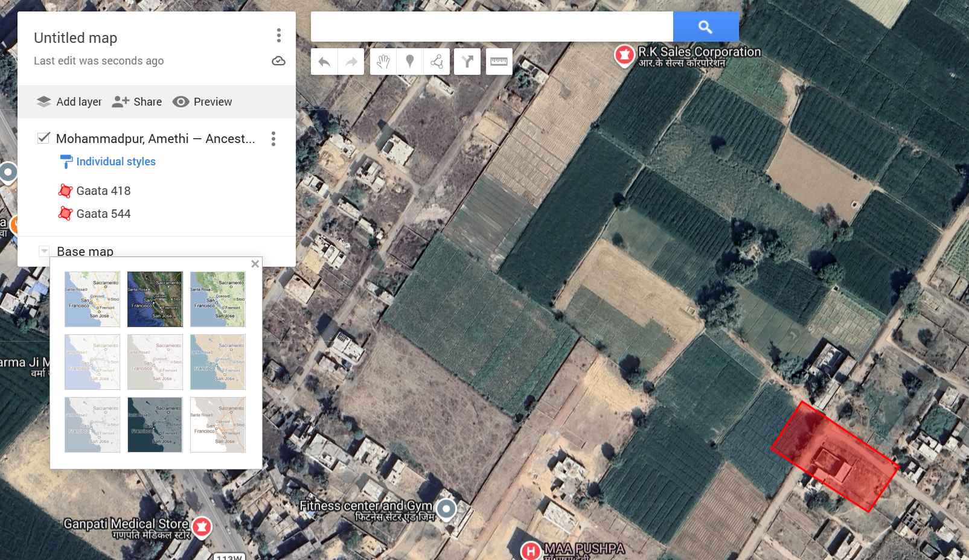Screen dimensions: 969x560
Task: Click the Individual styles paint roller icon
Action: [66, 162]
